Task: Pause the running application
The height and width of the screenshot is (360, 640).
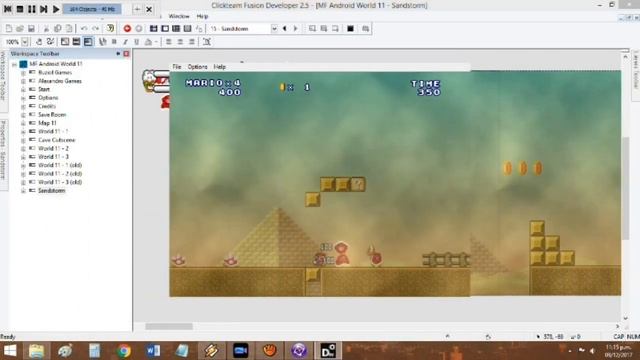Action: point(31,9)
